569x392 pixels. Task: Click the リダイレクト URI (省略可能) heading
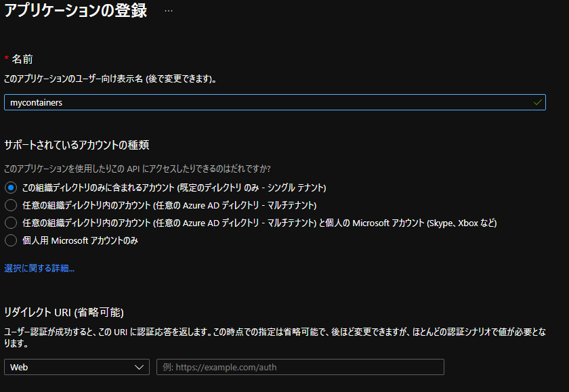(x=64, y=312)
